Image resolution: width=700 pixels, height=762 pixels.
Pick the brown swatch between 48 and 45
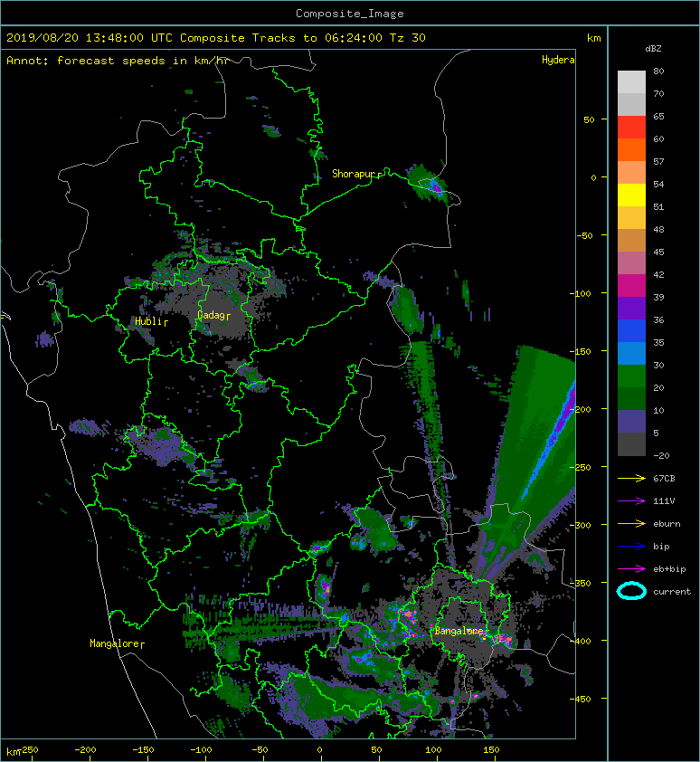pos(631,241)
